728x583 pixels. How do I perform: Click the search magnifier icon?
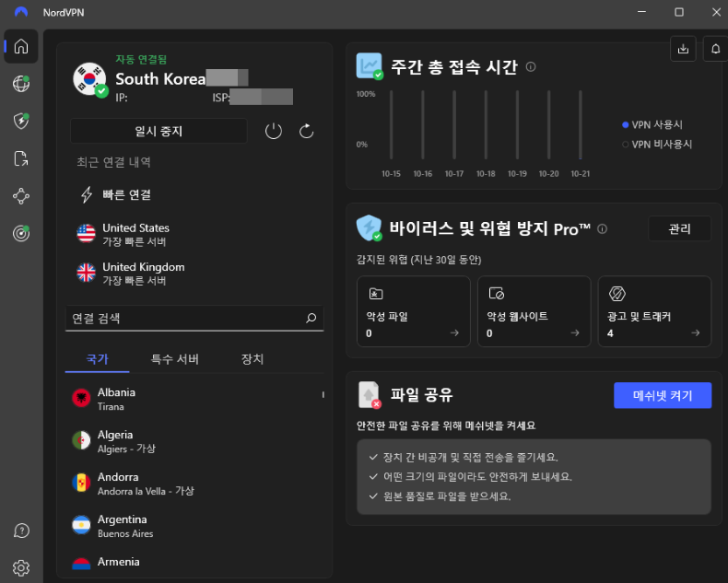coord(311,318)
